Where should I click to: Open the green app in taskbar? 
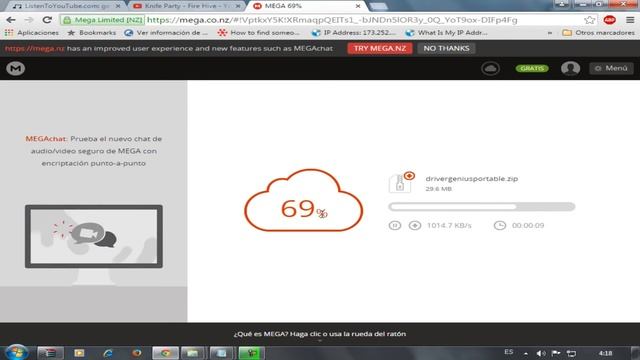click(251, 353)
